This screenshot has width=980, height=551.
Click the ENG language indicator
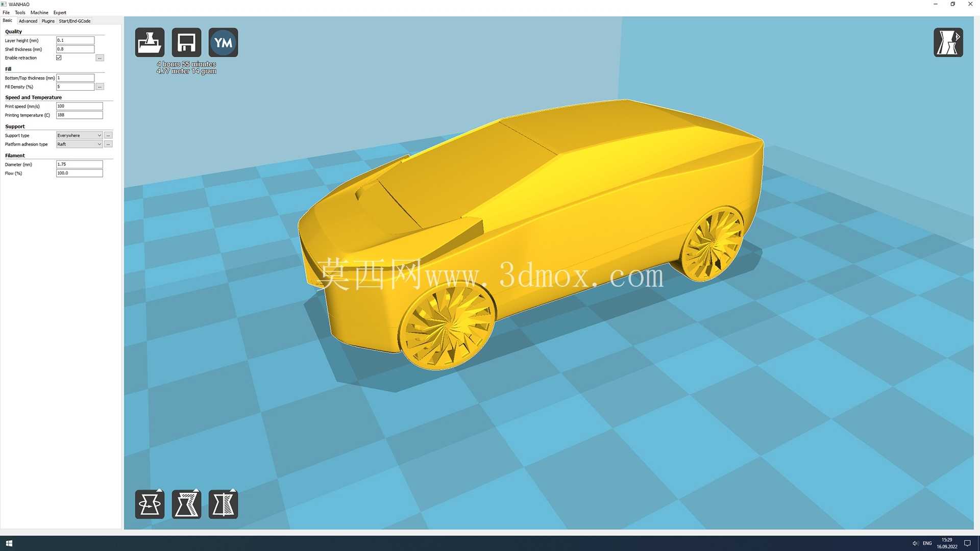pos(927,543)
